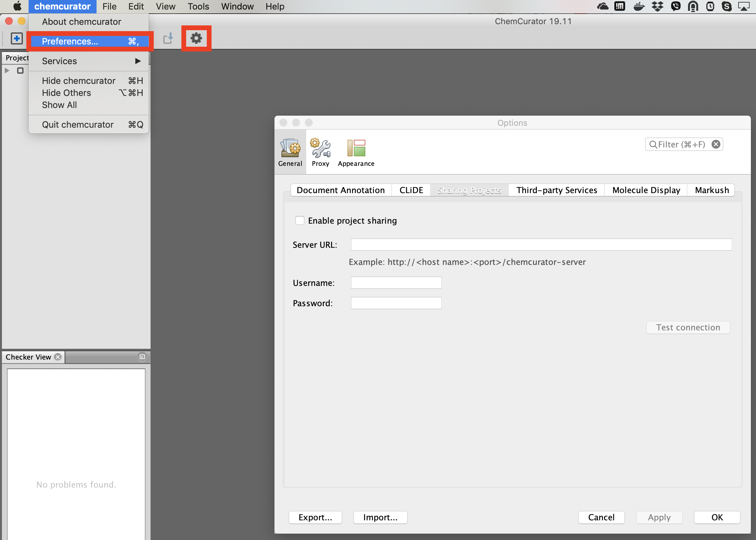Switch to Molecule Display tab

[646, 190]
